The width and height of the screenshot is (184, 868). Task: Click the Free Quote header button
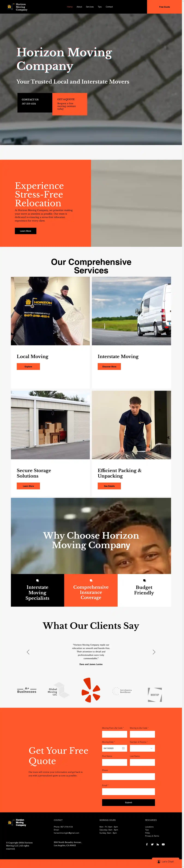164,7
